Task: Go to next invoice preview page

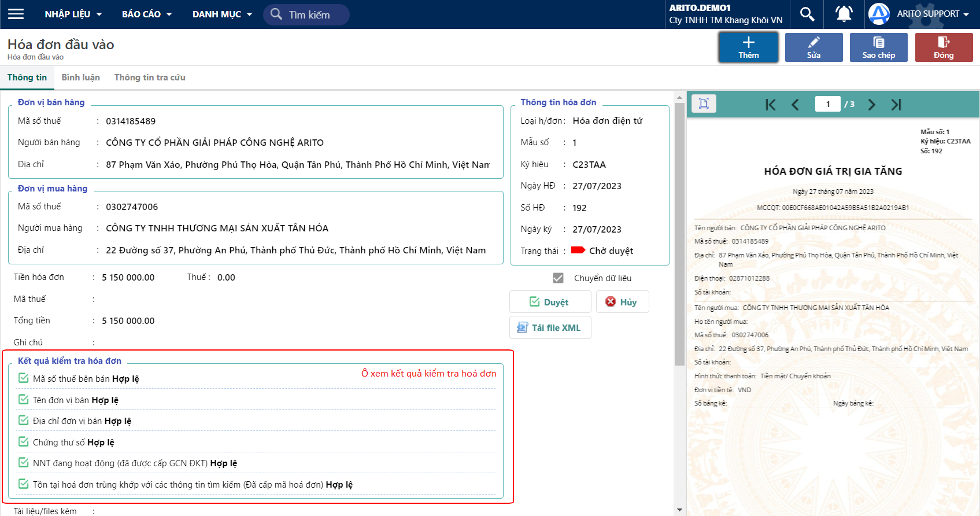Action: (871, 105)
